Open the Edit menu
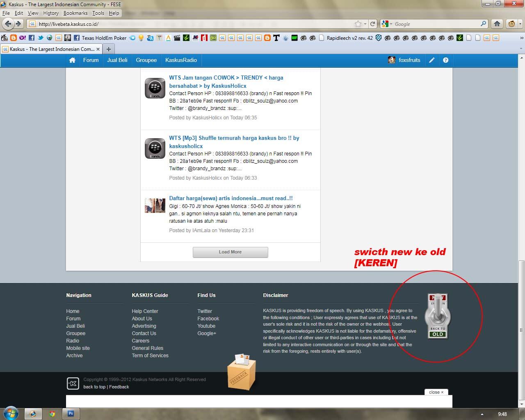Image resolution: width=525 pixels, height=420 pixels. click(x=19, y=13)
